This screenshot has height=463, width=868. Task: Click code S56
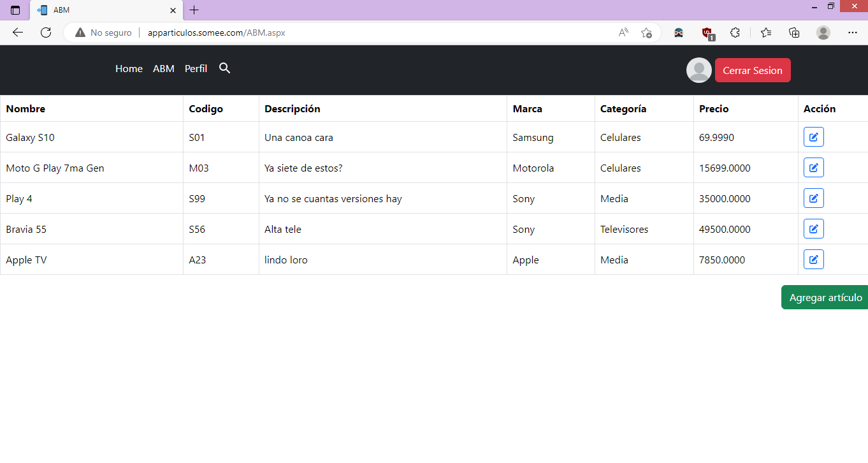pyautogui.click(x=197, y=229)
